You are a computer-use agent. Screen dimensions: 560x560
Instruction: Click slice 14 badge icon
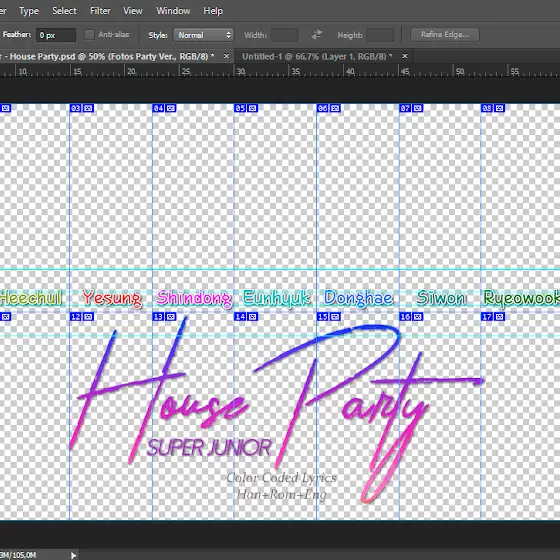253,317
